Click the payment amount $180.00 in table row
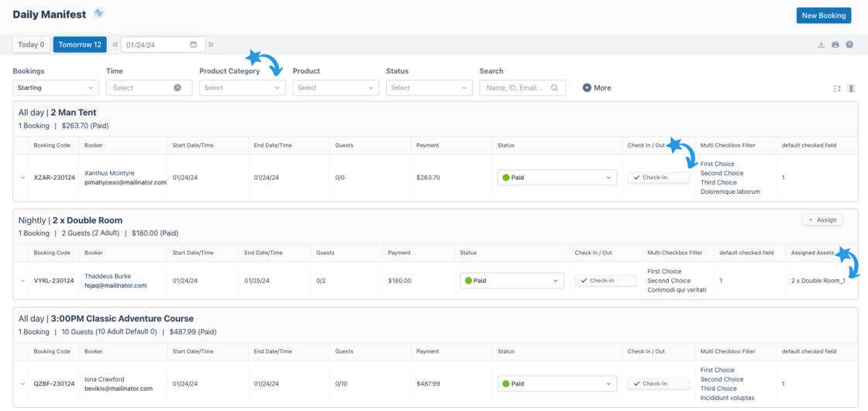 pos(400,281)
